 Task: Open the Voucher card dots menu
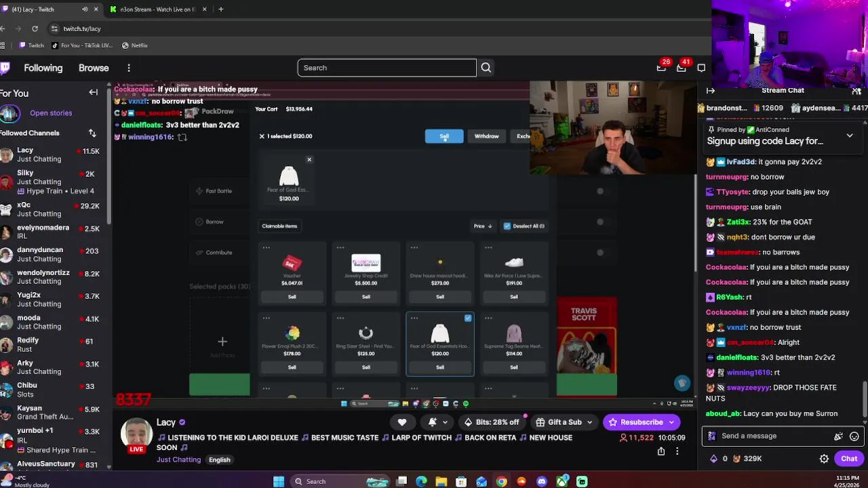[267, 247]
